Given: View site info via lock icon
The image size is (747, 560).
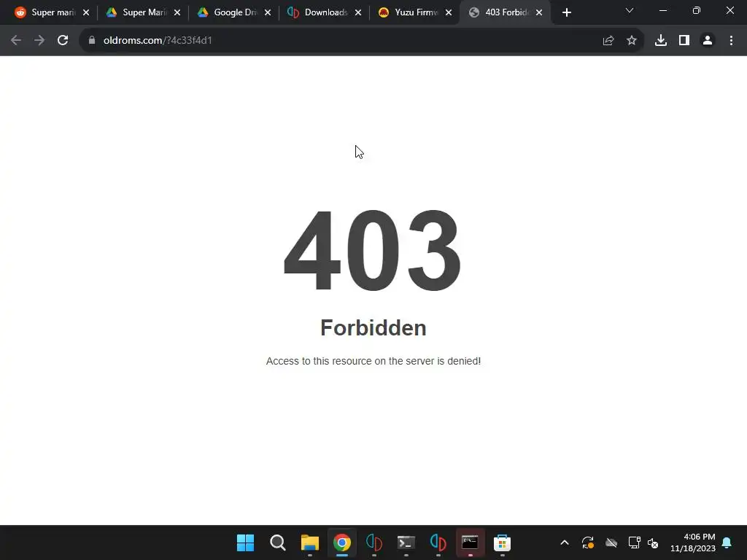Looking at the screenshot, I should click(92, 41).
